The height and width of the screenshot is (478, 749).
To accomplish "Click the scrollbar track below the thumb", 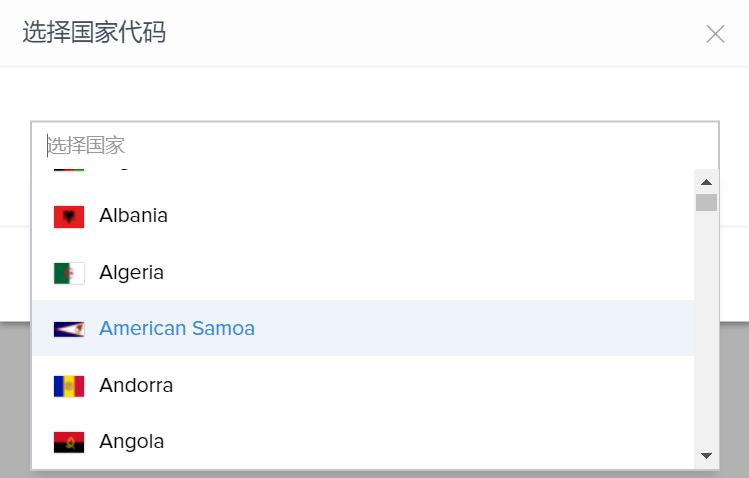I will pyautogui.click(x=706, y=330).
